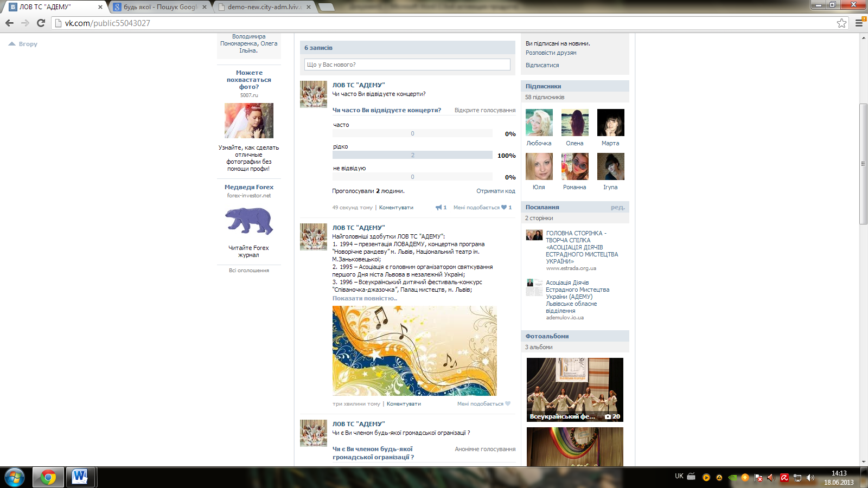
Task: Open ЛОВ ТС "АДЕМУ" author link on achievements post
Action: point(359,228)
